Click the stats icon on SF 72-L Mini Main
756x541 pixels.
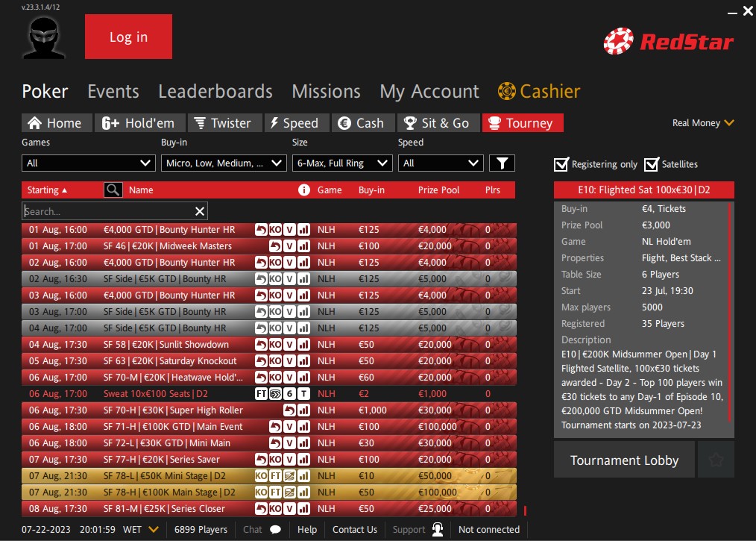(x=303, y=443)
